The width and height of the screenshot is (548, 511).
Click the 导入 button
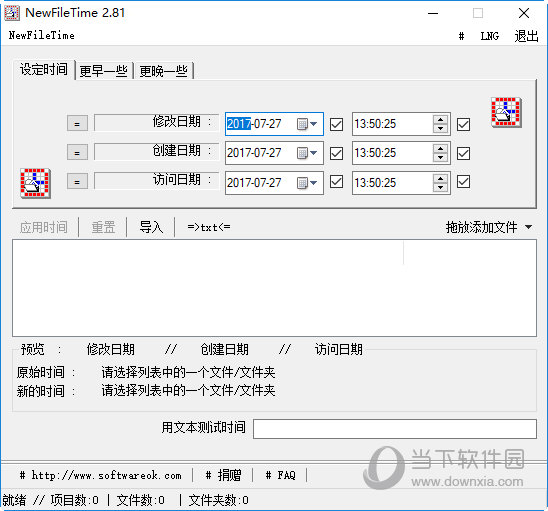click(x=151, y=227)
